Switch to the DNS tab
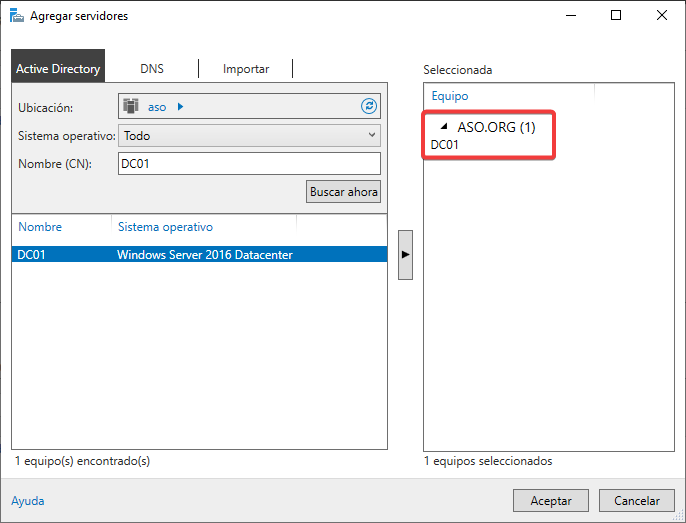 tap(152, 69)
